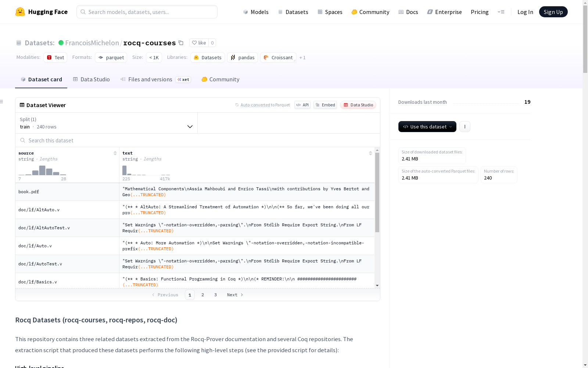Open the Files and versions tab

[x=155, y=79]
